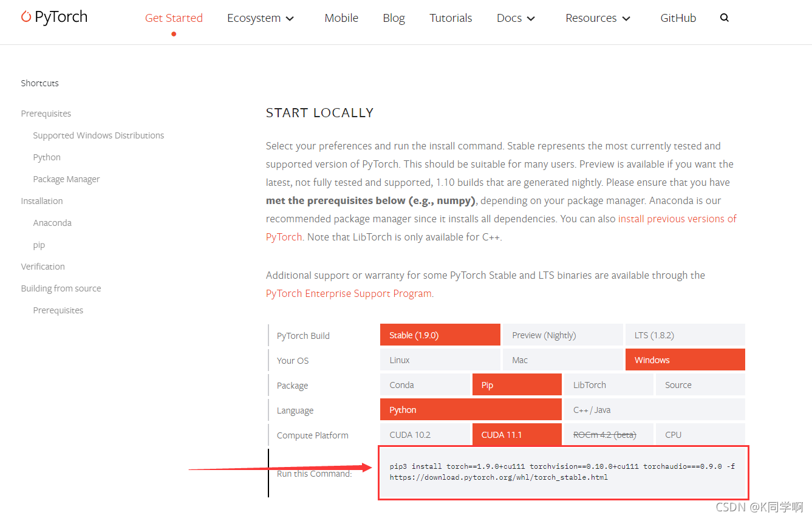This screenshot has width=812, height=518.
Task: Click the Package row label
Action: tap(292, 386)
